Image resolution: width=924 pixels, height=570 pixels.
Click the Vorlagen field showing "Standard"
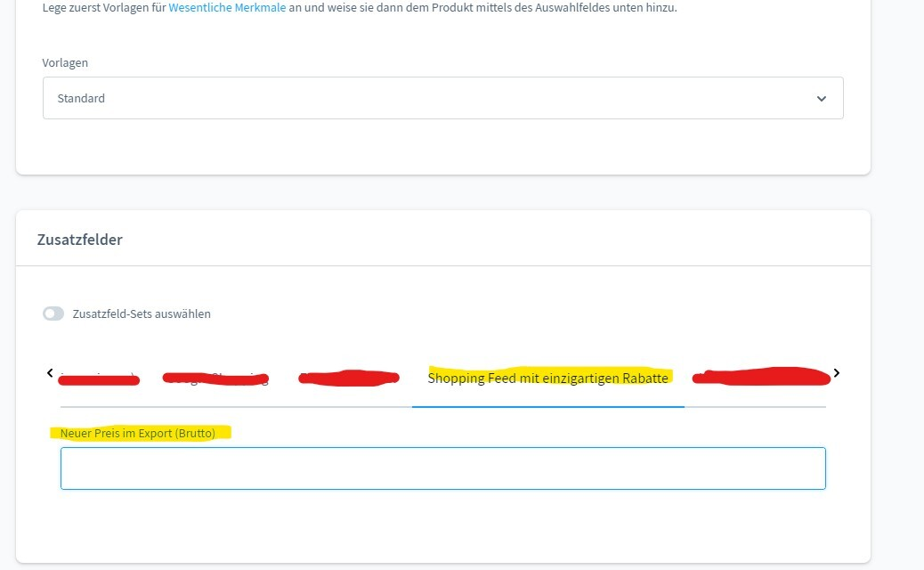(x=443, y=98)
